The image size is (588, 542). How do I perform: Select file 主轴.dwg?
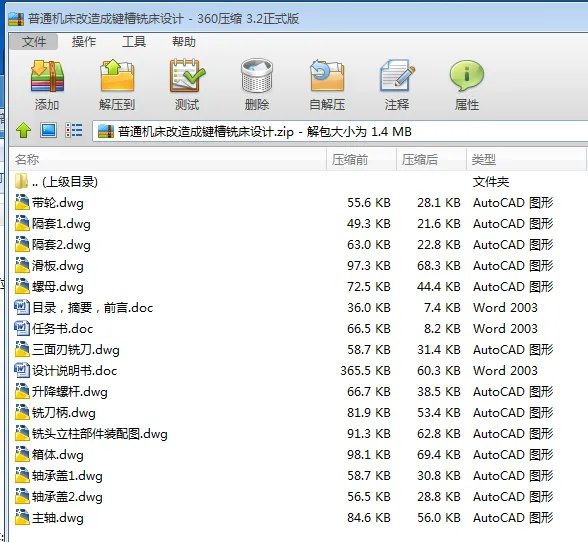pos(298,518)
